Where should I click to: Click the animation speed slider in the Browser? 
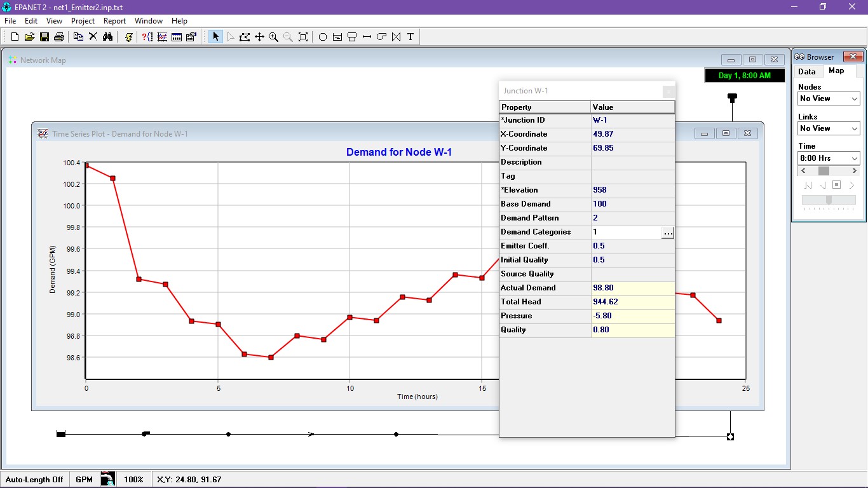828,199
